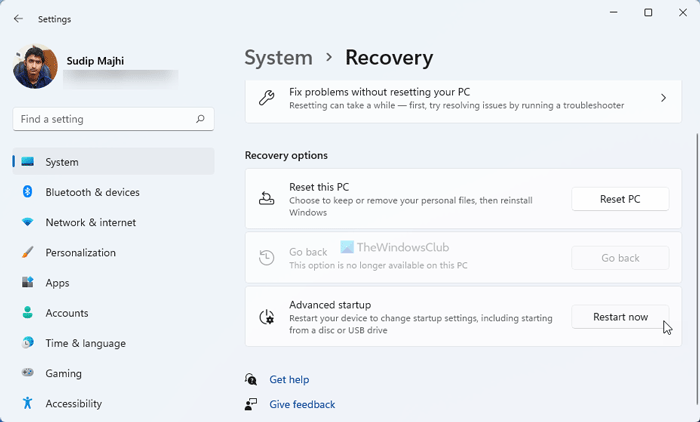Open System breadcrumb in page title
Screen dimensions: 700x422
[x=278, y=58]
